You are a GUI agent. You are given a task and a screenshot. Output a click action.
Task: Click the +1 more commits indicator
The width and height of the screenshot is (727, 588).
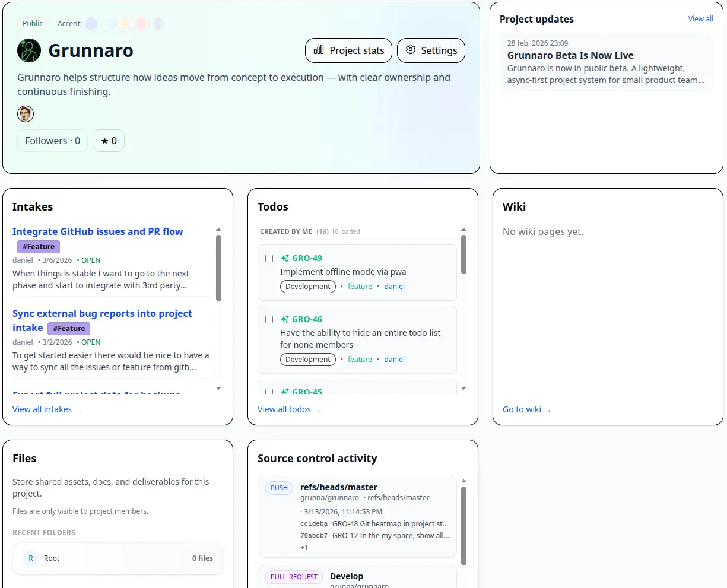point(304,548)
